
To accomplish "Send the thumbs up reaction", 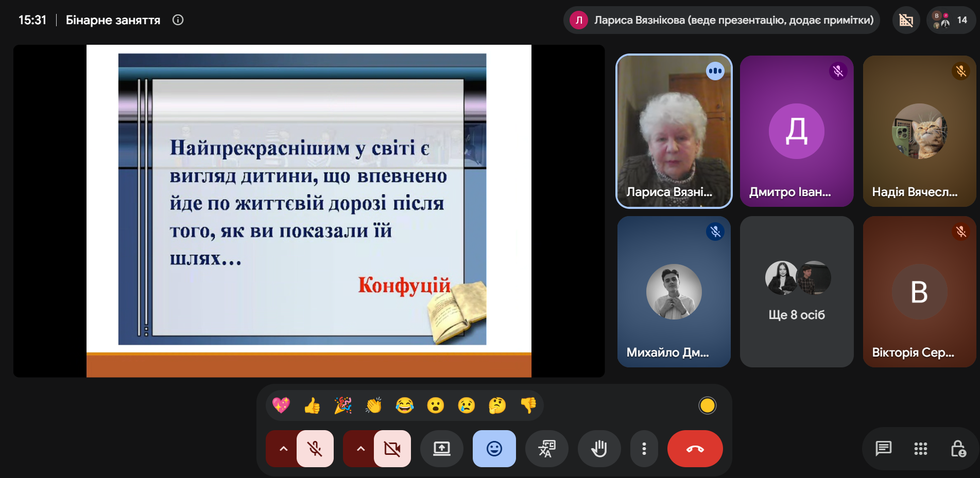I will [x=312, y=405].
